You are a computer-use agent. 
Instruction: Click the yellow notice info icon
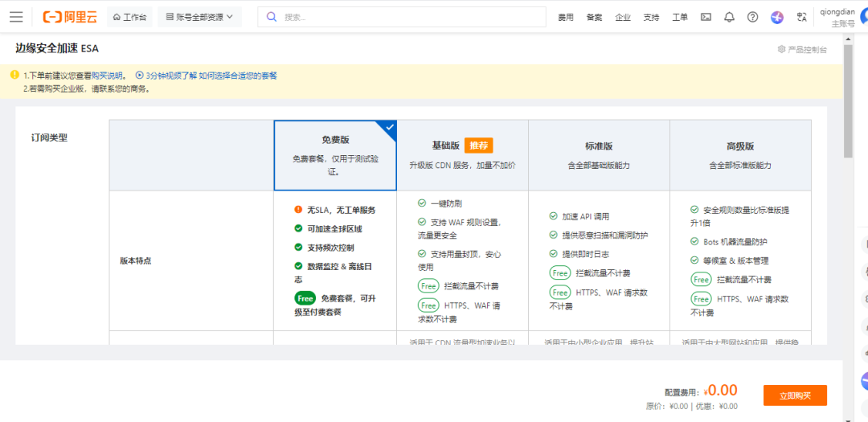coord(14,74)
